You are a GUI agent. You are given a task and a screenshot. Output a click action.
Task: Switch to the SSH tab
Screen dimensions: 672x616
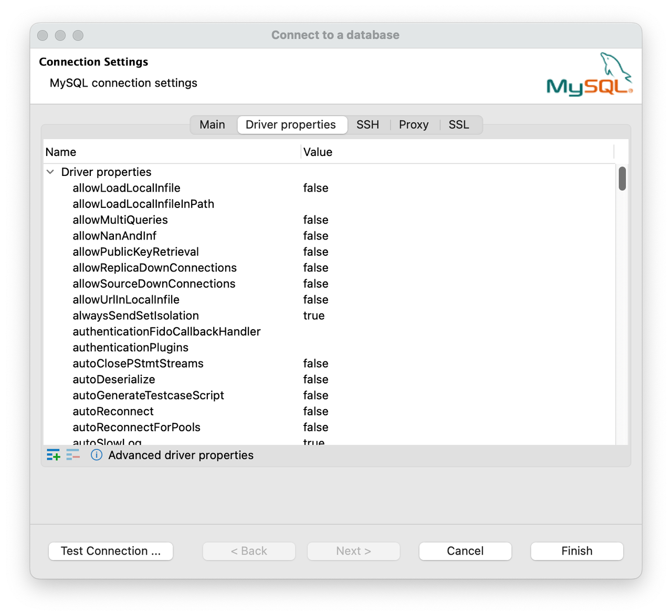point(367,124)
